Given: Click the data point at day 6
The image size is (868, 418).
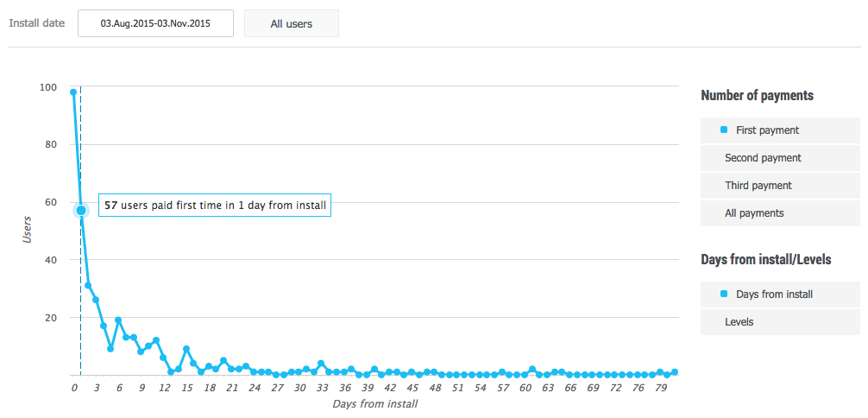Looking at the screenshot, I should pyautogui.click(x=118, y=320).
